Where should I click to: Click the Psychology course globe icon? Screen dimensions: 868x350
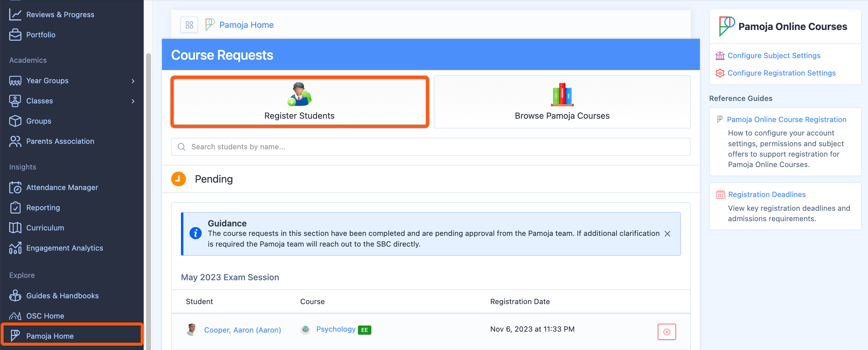click(x=305, y=330)
